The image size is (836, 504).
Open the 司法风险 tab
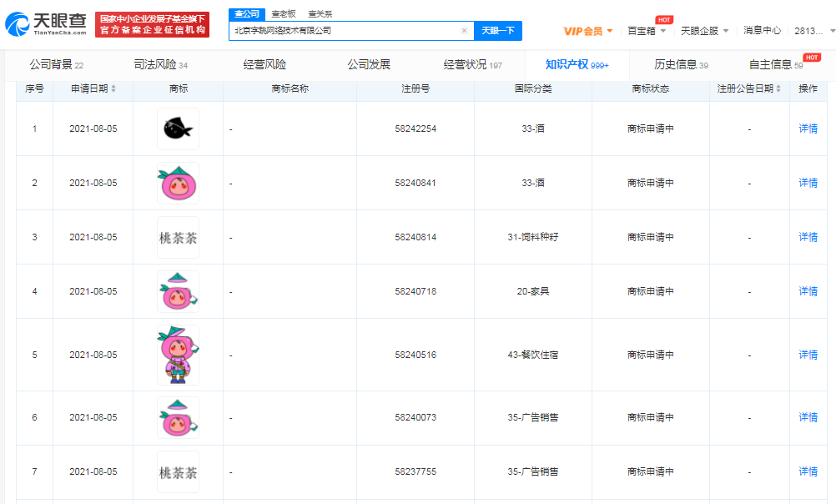[160, 64]
